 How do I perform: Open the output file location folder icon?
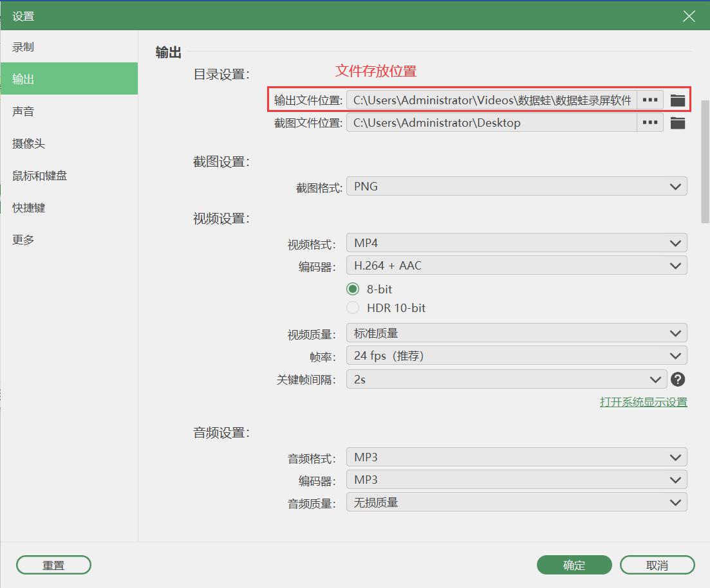coord(677,100)
